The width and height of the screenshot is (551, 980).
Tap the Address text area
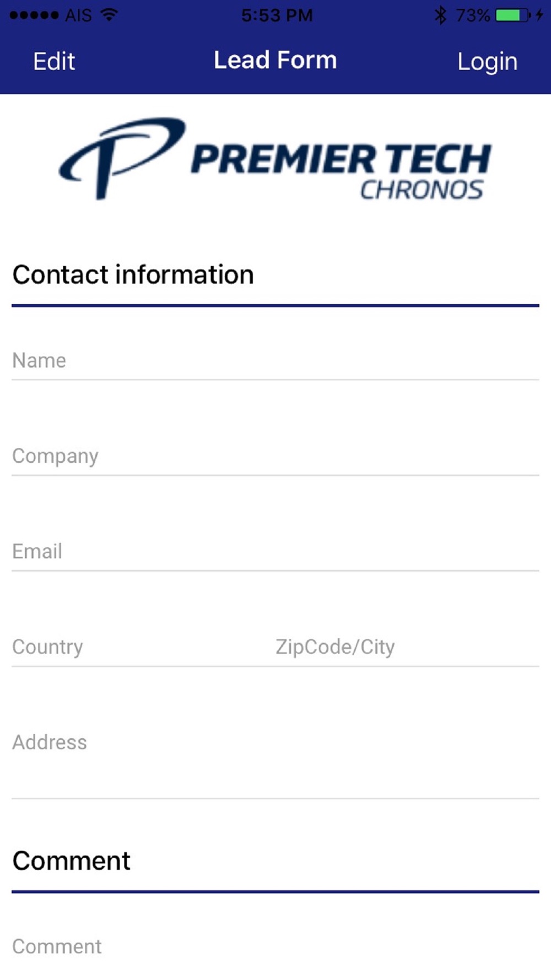pyautogui.click(x=275, y=761)
